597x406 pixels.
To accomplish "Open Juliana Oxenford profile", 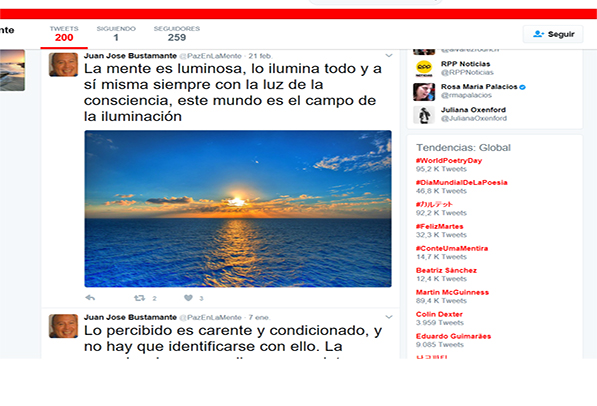I will (x=473, y=110).
